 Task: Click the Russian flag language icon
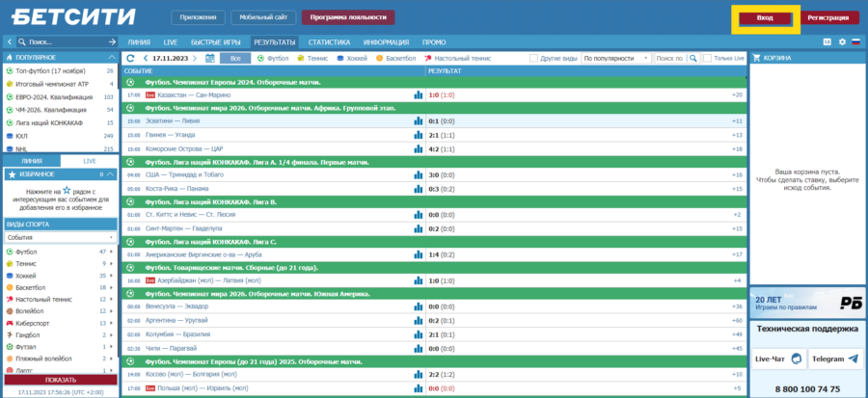[854, 42]
